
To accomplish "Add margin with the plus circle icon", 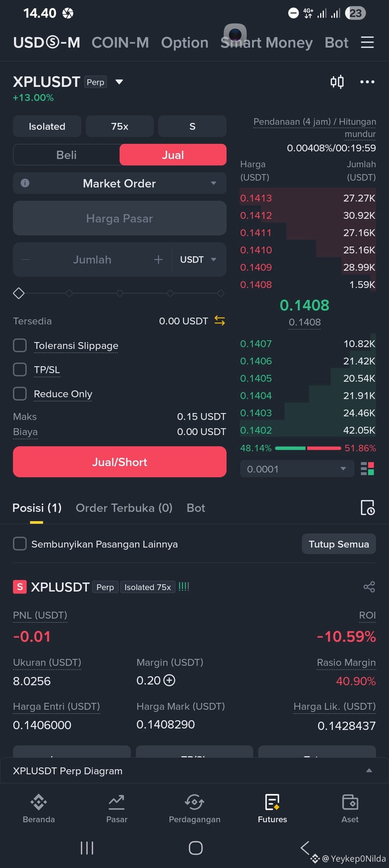I will coord(169,680).
